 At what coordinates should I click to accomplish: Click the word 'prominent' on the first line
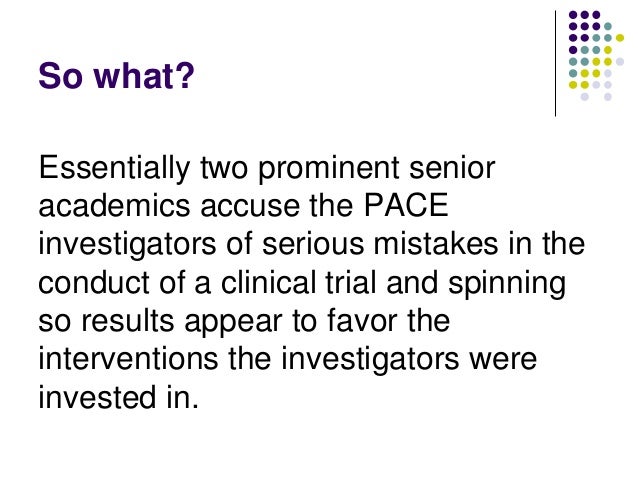tap(329, 168)
